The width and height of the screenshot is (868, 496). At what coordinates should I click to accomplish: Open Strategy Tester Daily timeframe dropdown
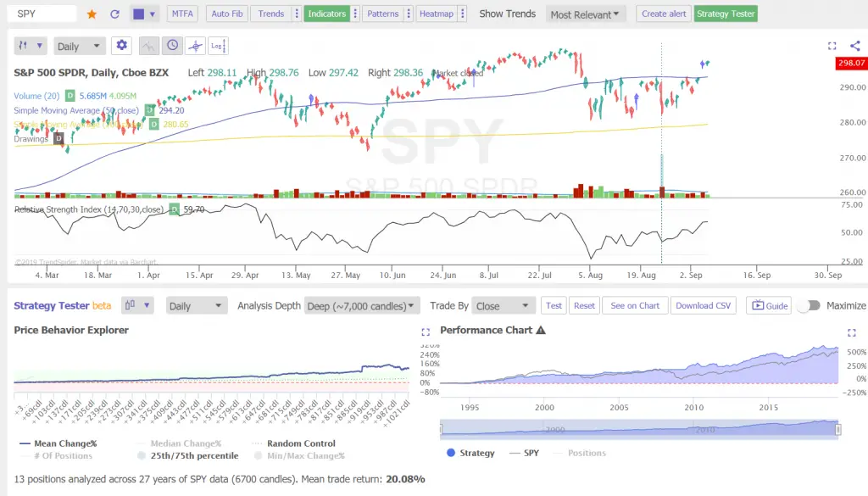pos(197,305)
